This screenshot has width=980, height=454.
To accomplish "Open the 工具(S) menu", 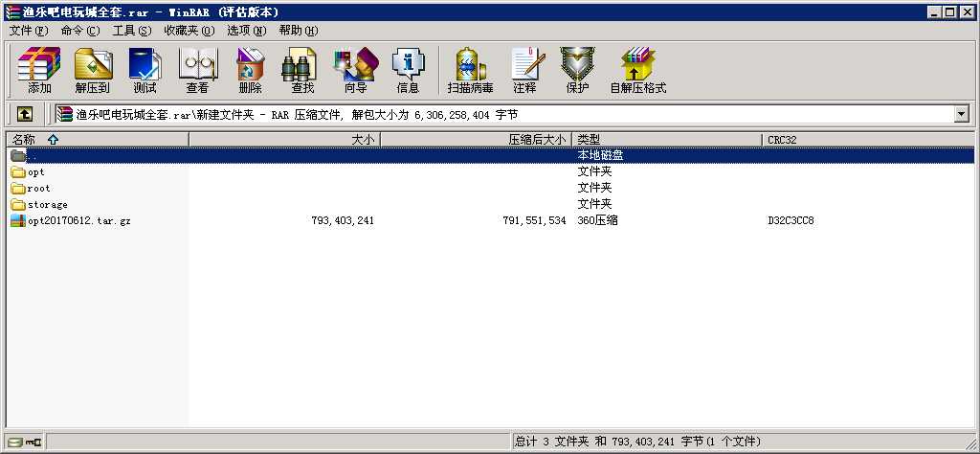I will [132, 30].
